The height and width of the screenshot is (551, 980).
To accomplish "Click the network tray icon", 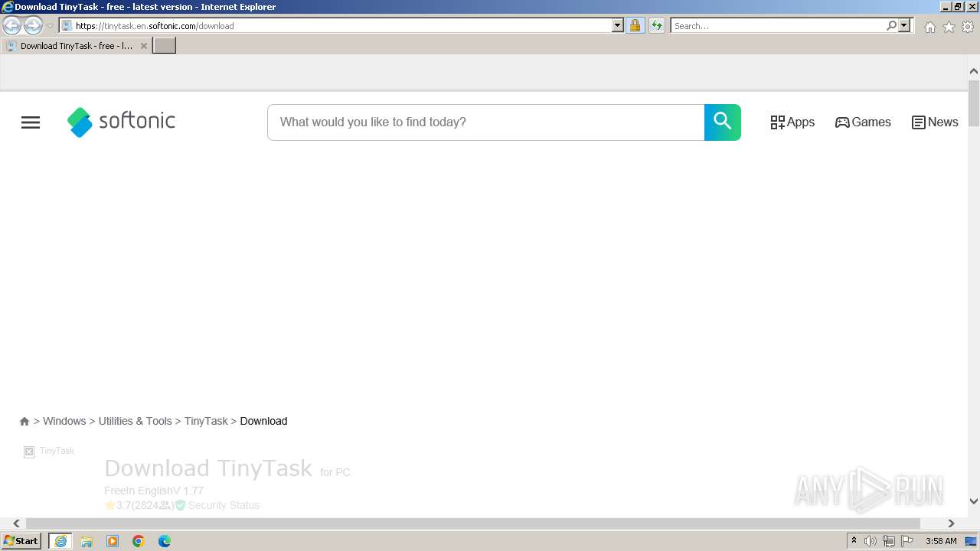I will click(889, 541).
